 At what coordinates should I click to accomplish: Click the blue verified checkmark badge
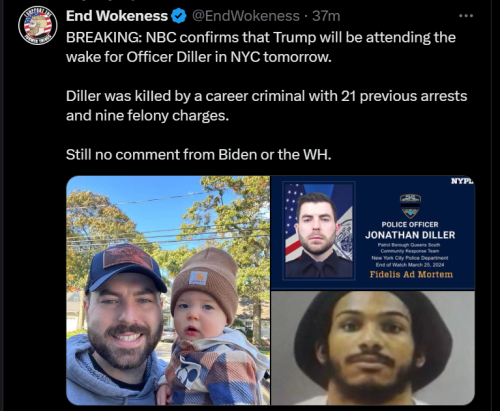[x=179, y=16]
